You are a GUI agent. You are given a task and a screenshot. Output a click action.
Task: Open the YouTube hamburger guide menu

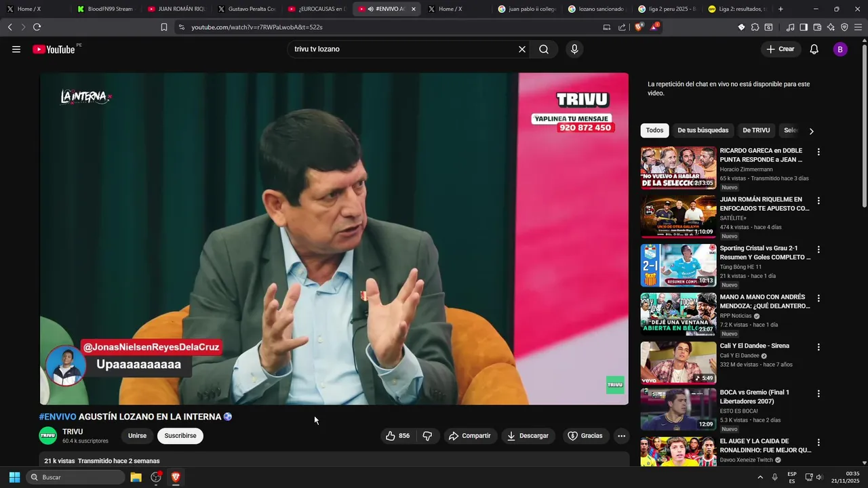[x=16, y=49]
